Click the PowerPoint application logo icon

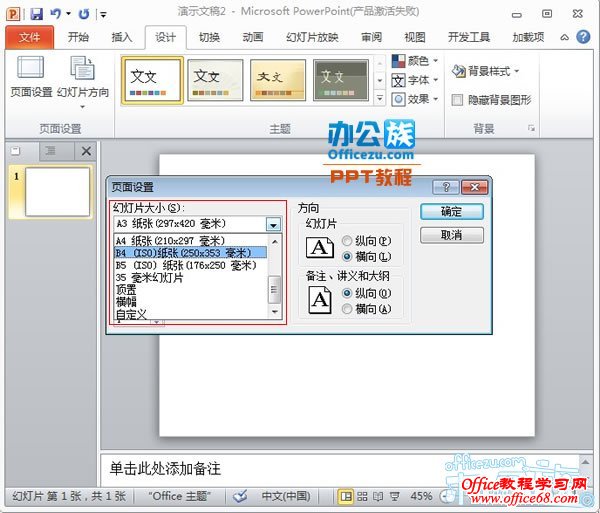click(x=13, y=14)
